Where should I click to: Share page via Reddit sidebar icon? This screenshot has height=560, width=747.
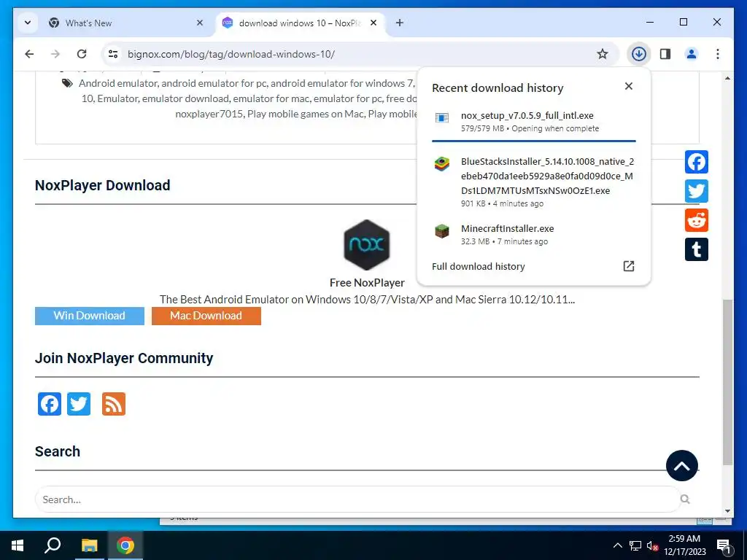697,220
